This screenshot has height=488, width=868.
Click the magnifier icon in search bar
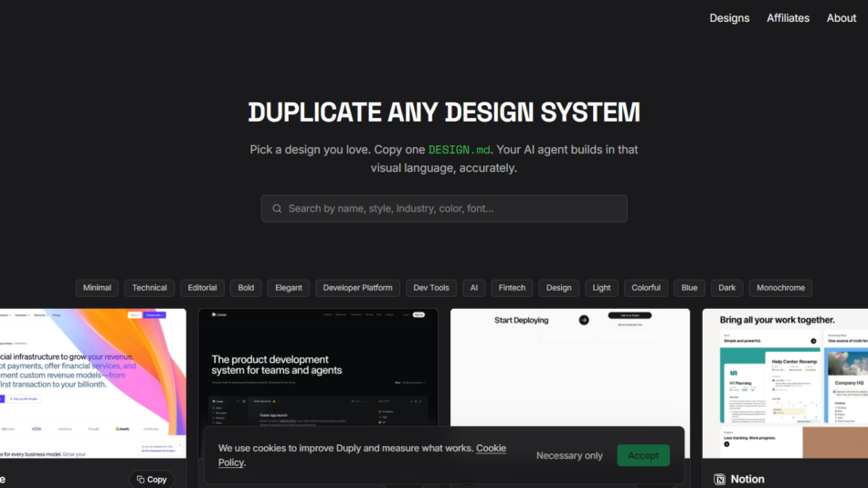pos(277,209)
